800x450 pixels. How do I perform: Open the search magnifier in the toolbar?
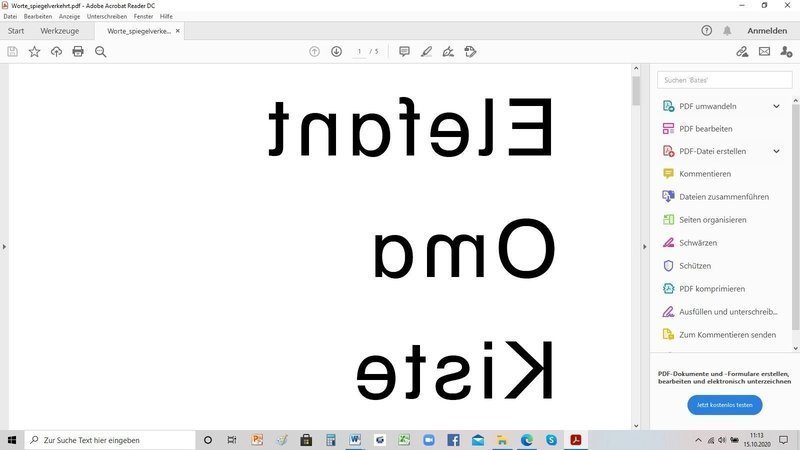(x=100, y=51)
